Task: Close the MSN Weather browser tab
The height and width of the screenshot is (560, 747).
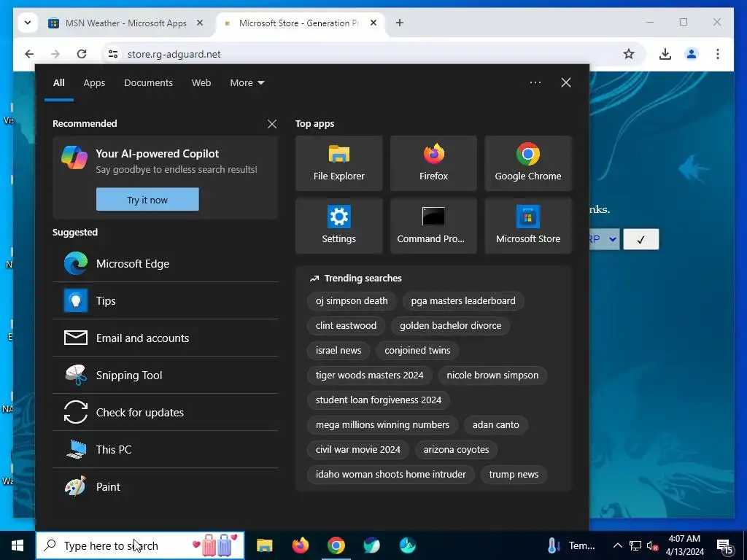Action: point(200,23)
